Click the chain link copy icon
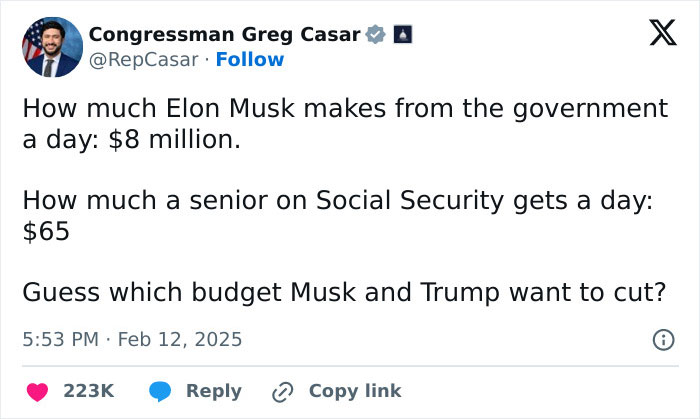This screenshot has height=419, width=700. coord(283,391)
